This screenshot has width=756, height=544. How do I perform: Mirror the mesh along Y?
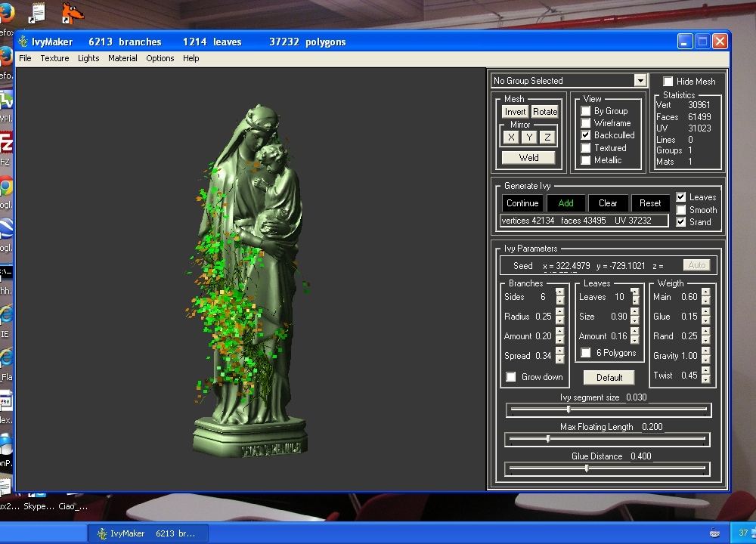(x=529, y=138)
